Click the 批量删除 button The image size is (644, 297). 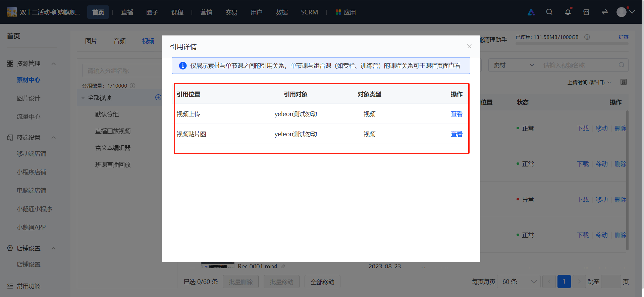tap(240, 282)
